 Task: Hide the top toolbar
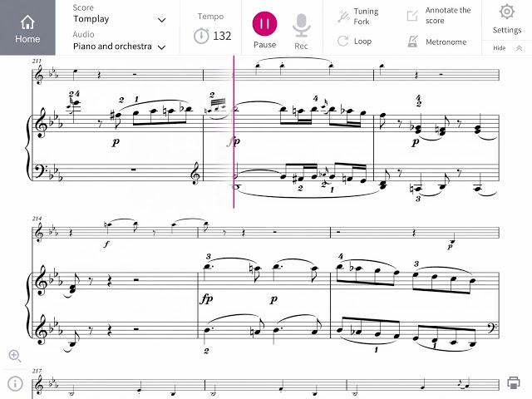click(507, 48)
